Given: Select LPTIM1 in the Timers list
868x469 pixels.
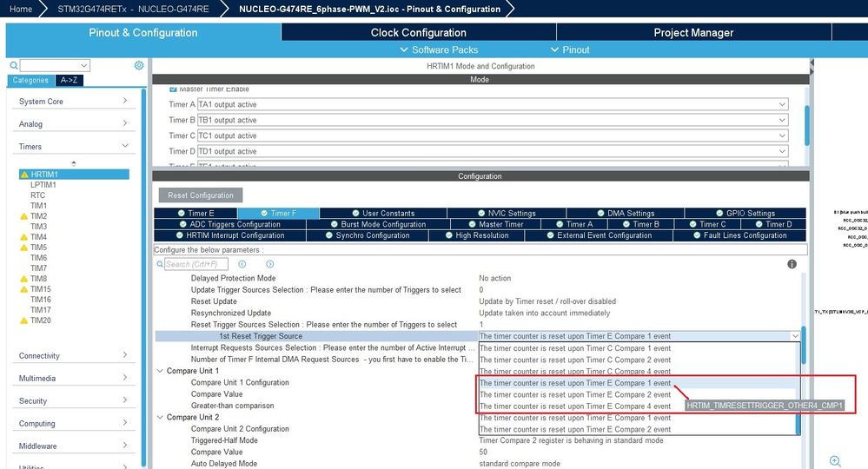Looking at the screenshot, I should point(43,185).
